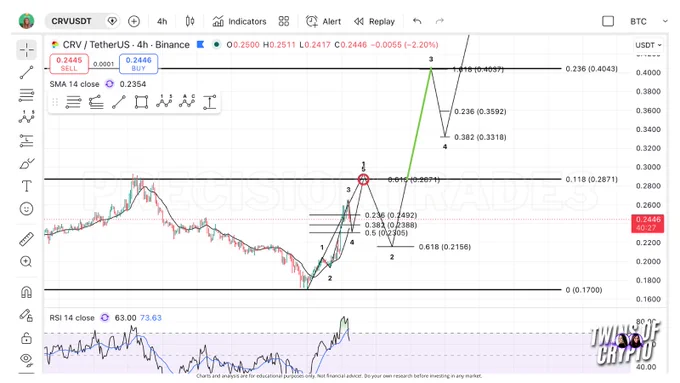This screenshot has height=383, width=680.
Task: Click the SMA indicator purple loading icon
Action: pyautogui.click(x=110, y=84)
